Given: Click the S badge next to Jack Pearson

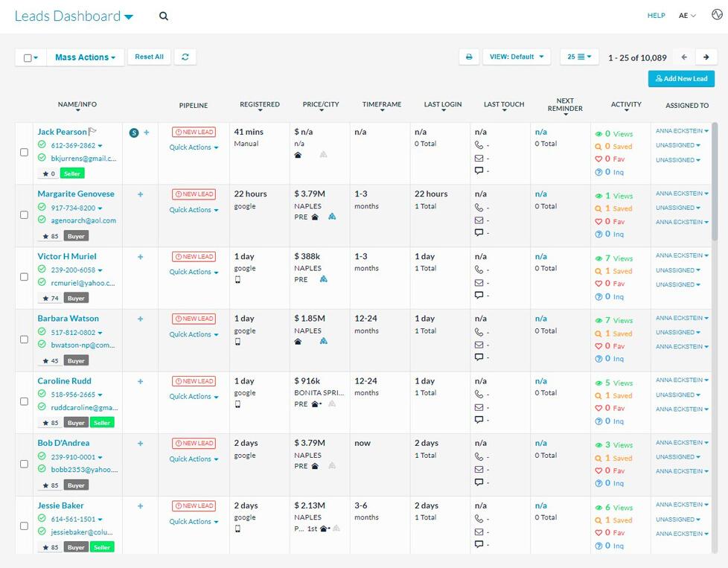Looking at the screenshot, I should (x=134, y=133).
